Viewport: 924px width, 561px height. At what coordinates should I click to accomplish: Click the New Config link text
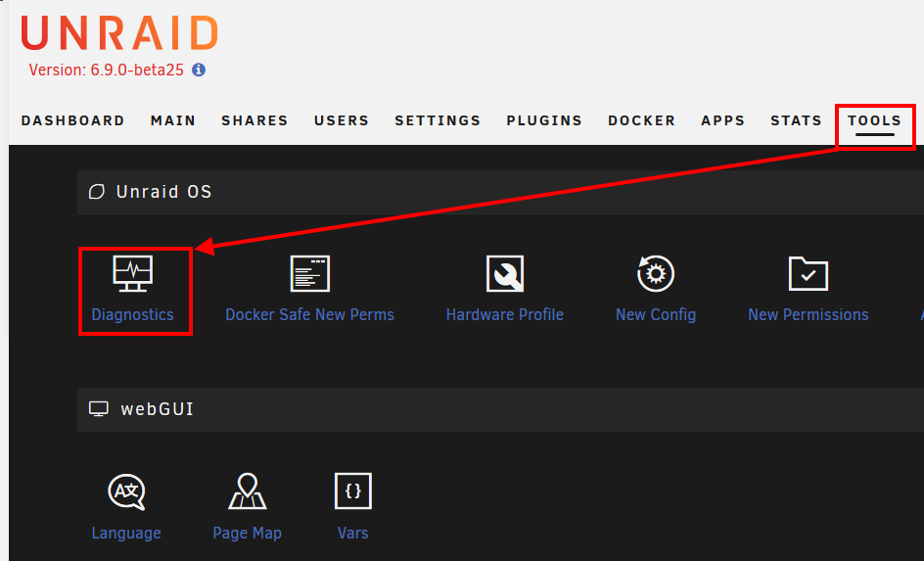point(656,315)
